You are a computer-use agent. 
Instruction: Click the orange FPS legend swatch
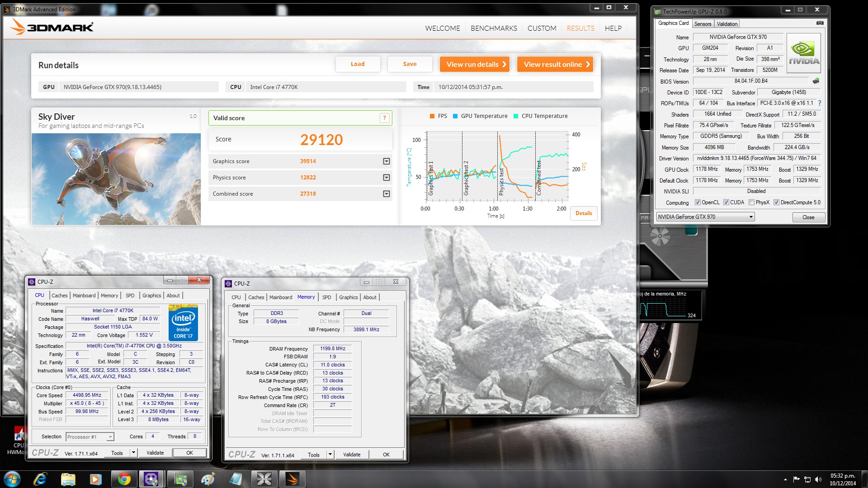(432, 116)
